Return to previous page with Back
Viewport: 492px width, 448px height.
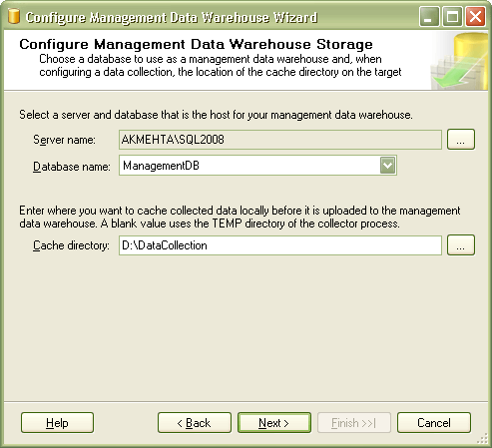tap(195, 423)
